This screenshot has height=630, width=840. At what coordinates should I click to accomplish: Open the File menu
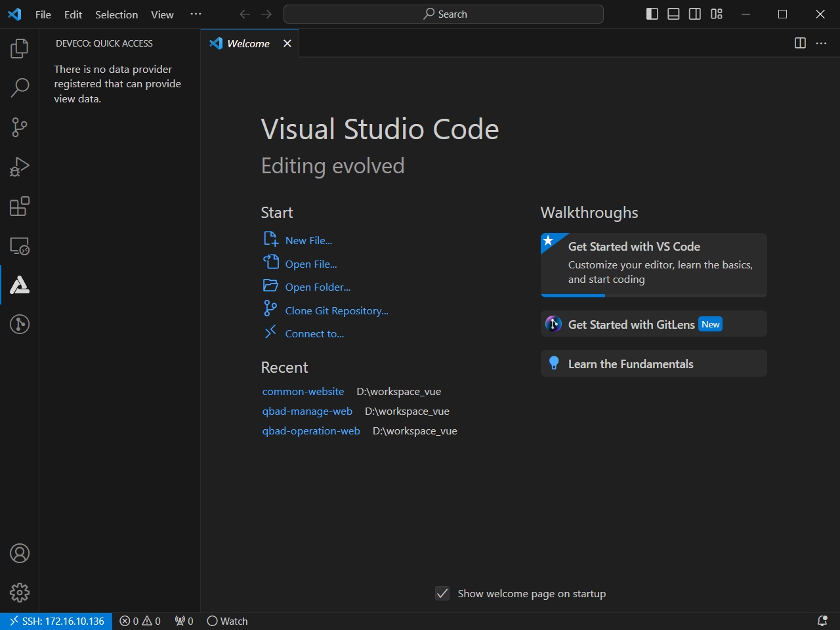[43, 14]
